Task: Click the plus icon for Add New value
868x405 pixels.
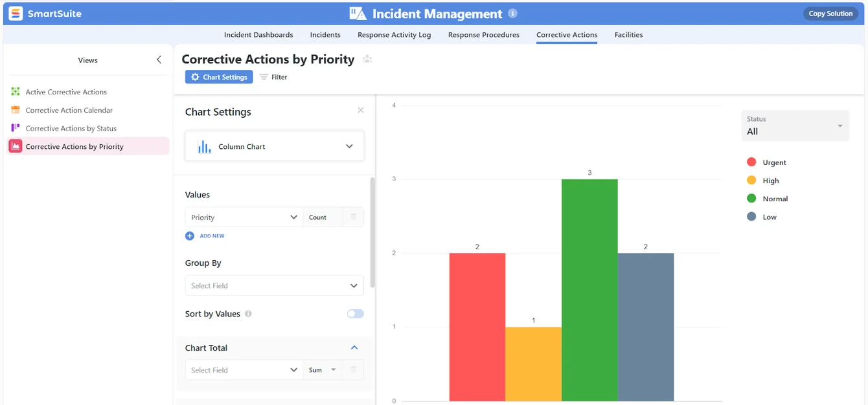Action: point(190,236)
